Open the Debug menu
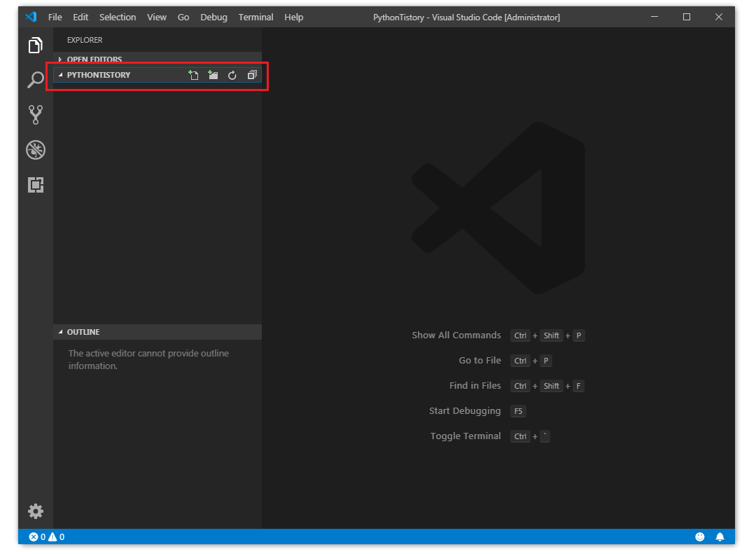Viewport: 756px width, 554px height. (x=213, y=17)
